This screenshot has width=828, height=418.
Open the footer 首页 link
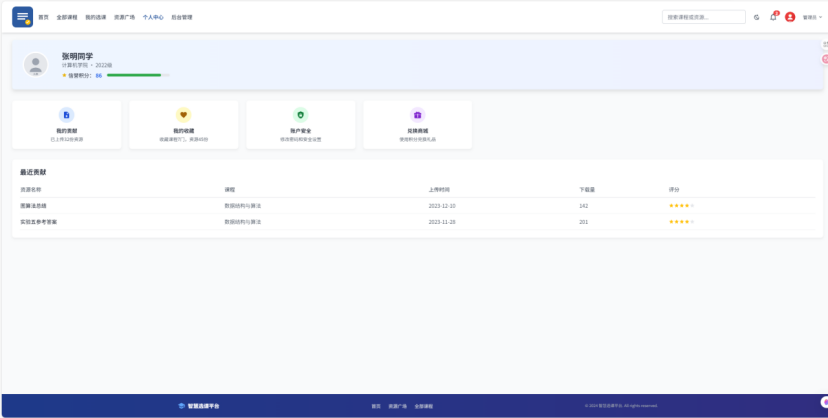(376, 406)
